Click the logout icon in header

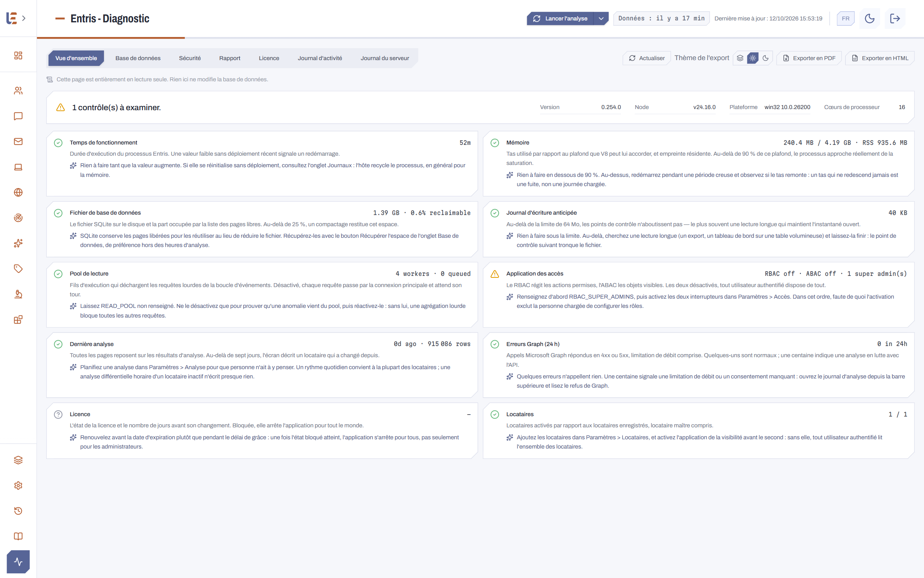click(895, 18)
